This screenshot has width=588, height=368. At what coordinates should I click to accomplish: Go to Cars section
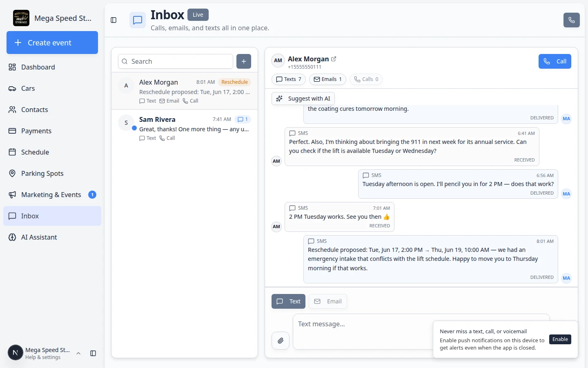point(52,88)
